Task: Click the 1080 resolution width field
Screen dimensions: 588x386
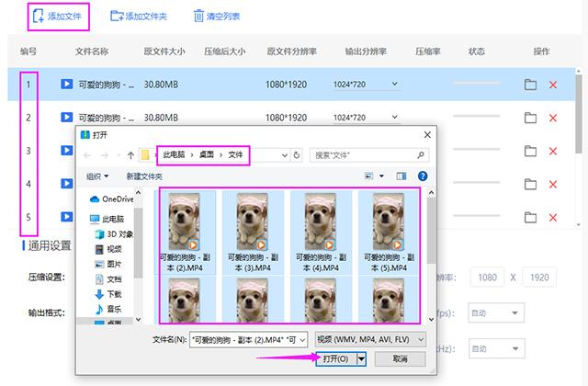Action: (487, 278)
